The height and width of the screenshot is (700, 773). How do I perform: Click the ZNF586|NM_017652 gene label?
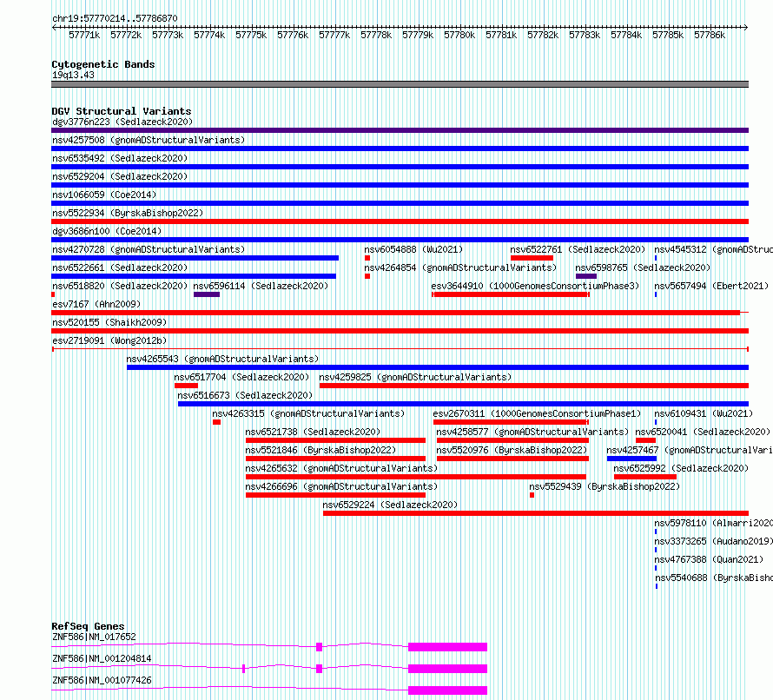[x=94, y=637]
